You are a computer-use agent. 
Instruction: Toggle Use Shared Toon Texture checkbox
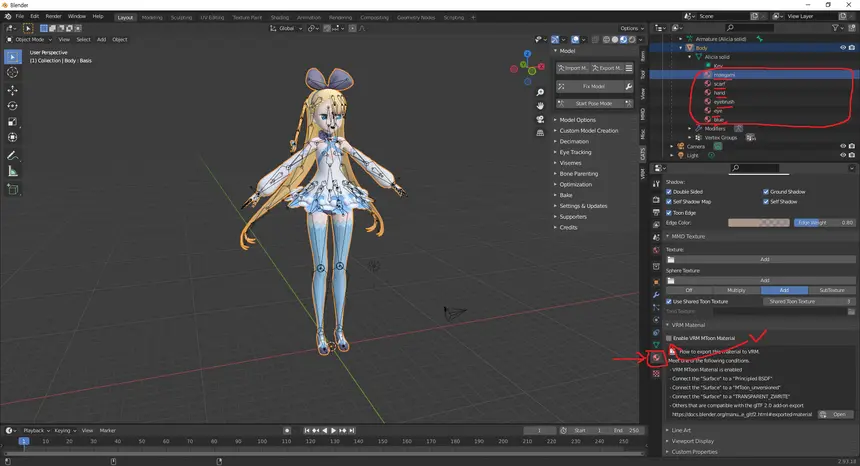(669, 302)
